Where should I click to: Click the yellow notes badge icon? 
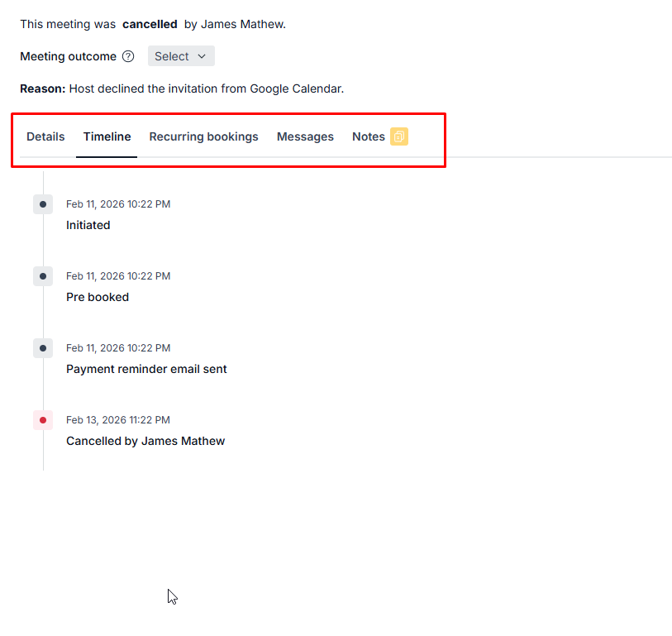tap(399, 136)
